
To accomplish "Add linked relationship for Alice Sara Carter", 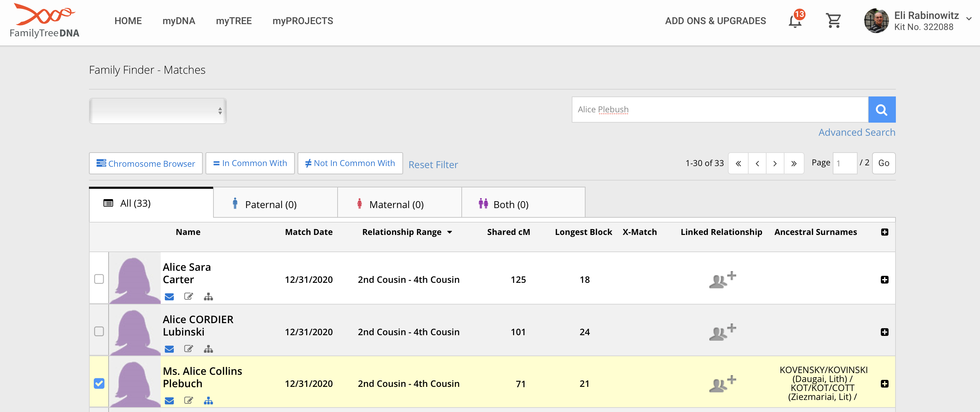I will (722, 280).
